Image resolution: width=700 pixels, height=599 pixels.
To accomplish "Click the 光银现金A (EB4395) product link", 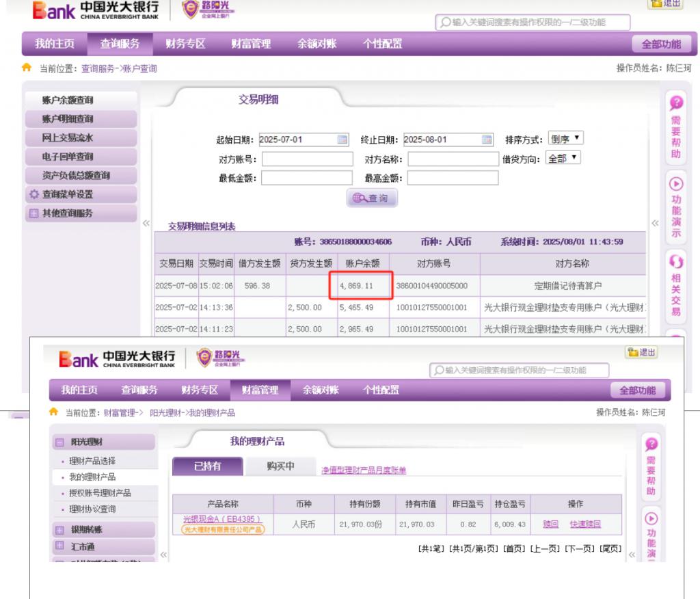I will point(223,520).
